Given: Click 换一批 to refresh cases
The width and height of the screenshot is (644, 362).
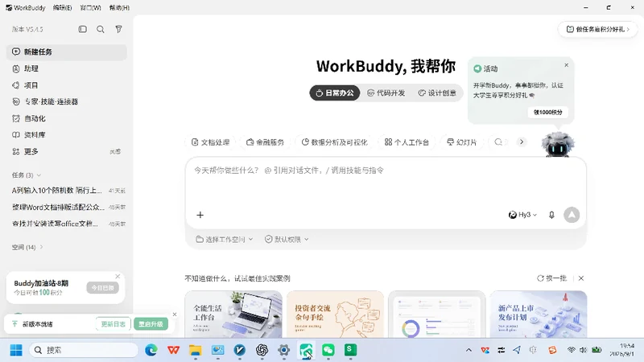Looking at the screenshot, I should [x=551, y=278].
